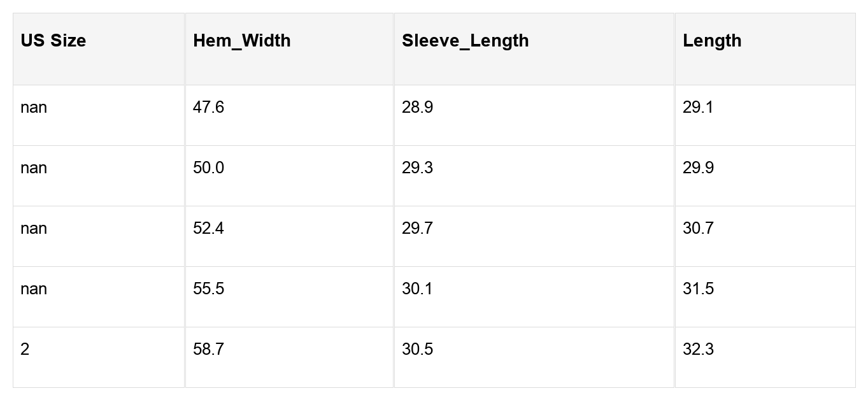This screenshot has height=400, width=868.
Task: Click the US Size column header
Action: pos(53,41)
